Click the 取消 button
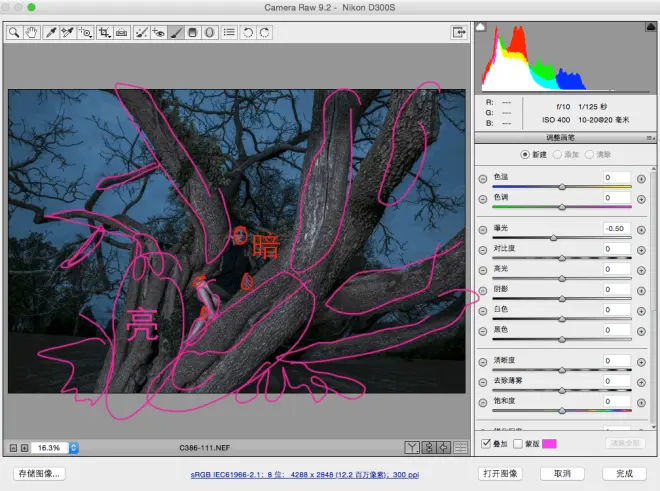 pyautogui.click(x=562, y=473)
